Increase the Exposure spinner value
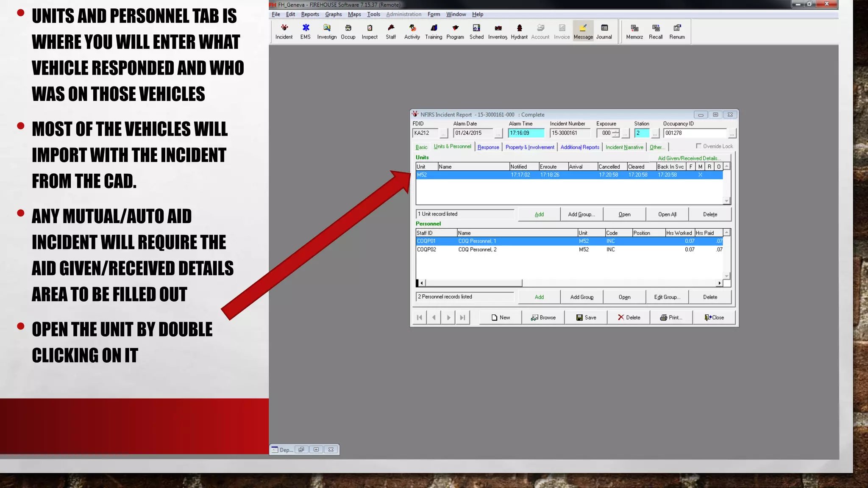The width and height of the screenshot is (868, 488). coord(616,131)
